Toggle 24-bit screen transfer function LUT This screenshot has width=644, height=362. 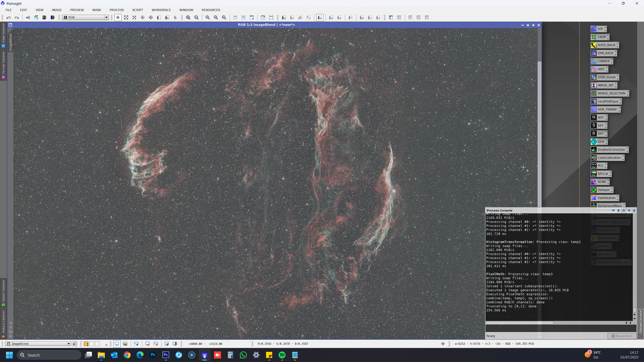(x=125, y=344)
